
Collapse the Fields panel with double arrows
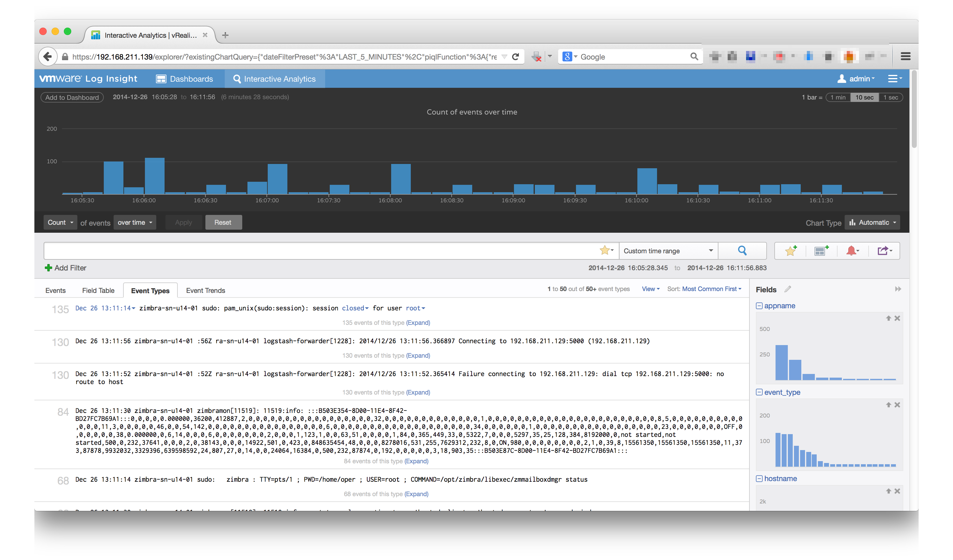tap(898, 289)
